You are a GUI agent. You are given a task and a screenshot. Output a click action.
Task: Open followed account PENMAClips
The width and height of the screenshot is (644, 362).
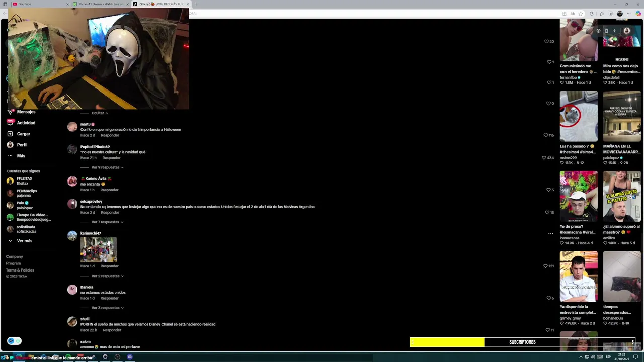tap(22, 193)
